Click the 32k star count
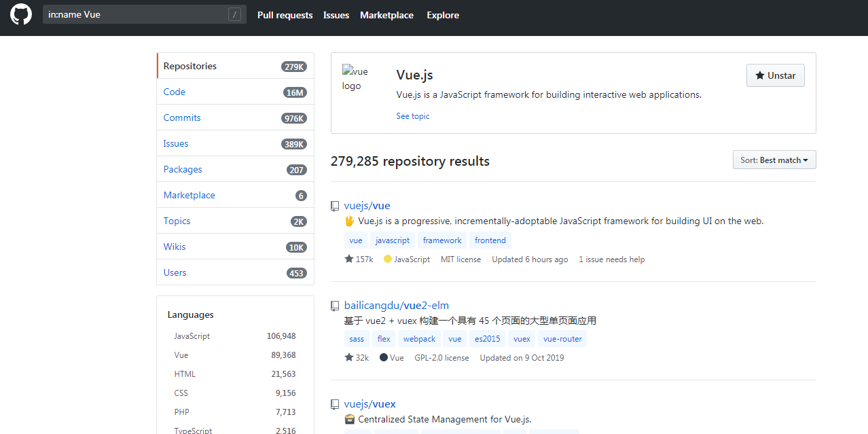The width and height of the screenshot is (868, 434). click(x=357, y=358)
